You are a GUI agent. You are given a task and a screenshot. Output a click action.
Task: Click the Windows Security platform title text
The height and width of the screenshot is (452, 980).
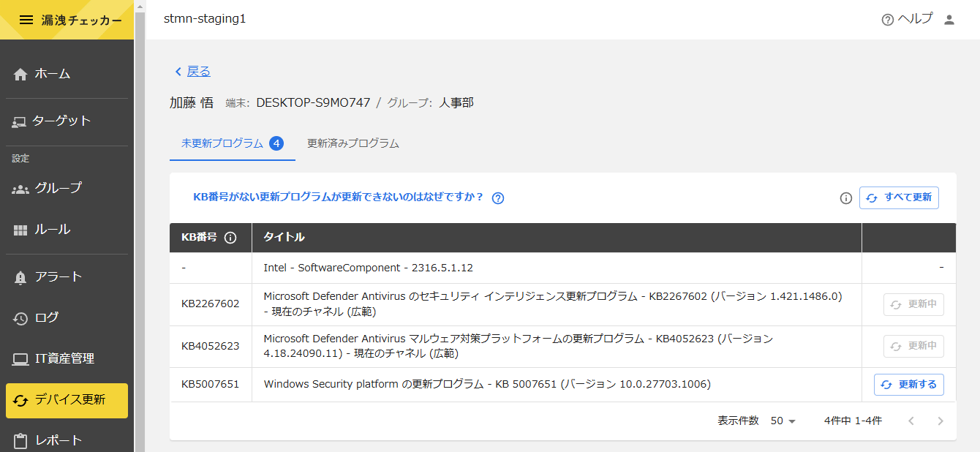pyautogui.click(x=487, y=385)
